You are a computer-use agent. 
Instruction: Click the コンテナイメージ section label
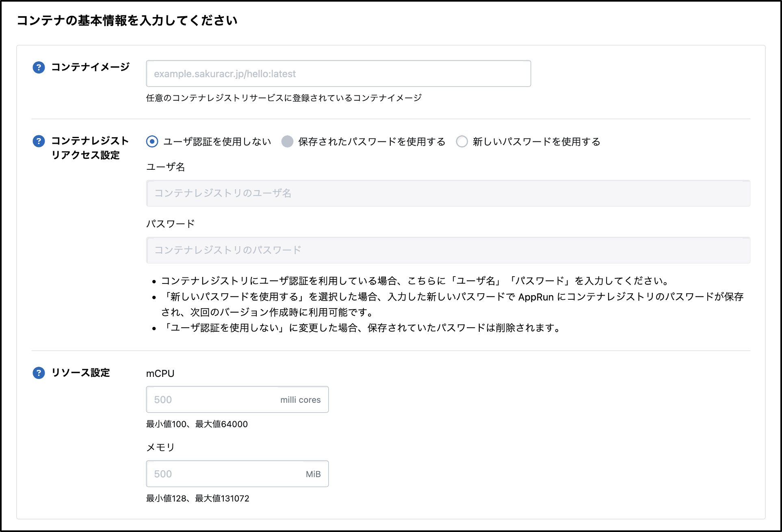[x=90, y=67]
